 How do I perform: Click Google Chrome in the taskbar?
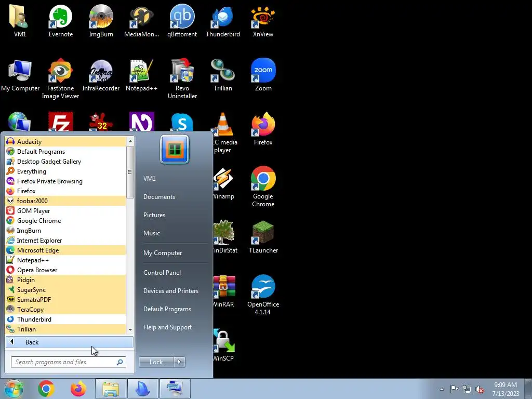tap(46, 389)
